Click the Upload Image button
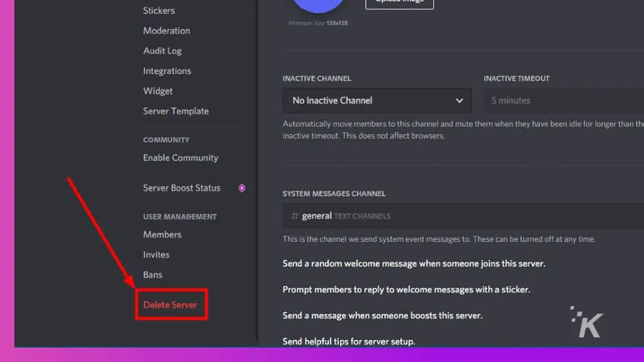Screen dimensions: 644x362 [400, 3]
